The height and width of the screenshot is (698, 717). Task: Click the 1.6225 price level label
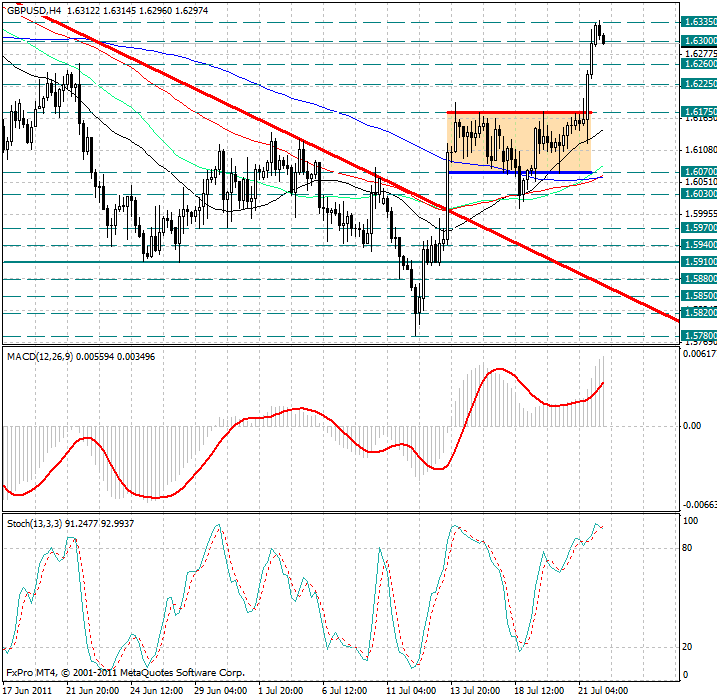coord(699,84)
